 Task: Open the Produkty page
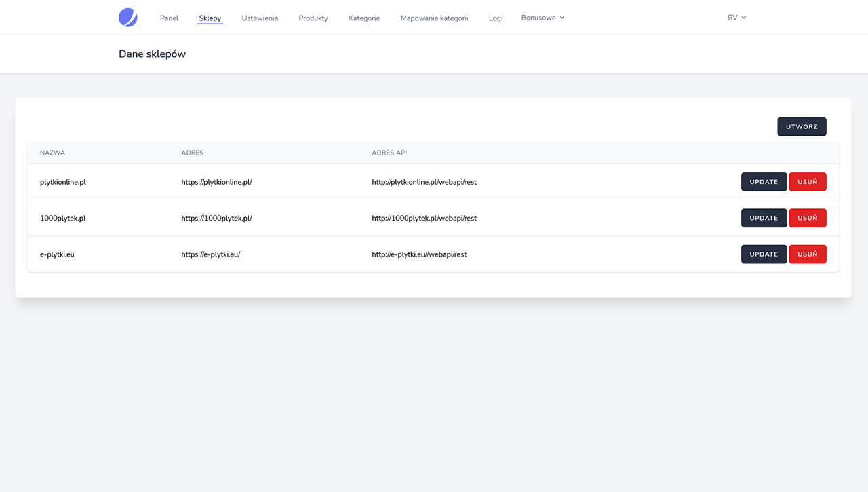pyautogui.click(x=313, y=18)
